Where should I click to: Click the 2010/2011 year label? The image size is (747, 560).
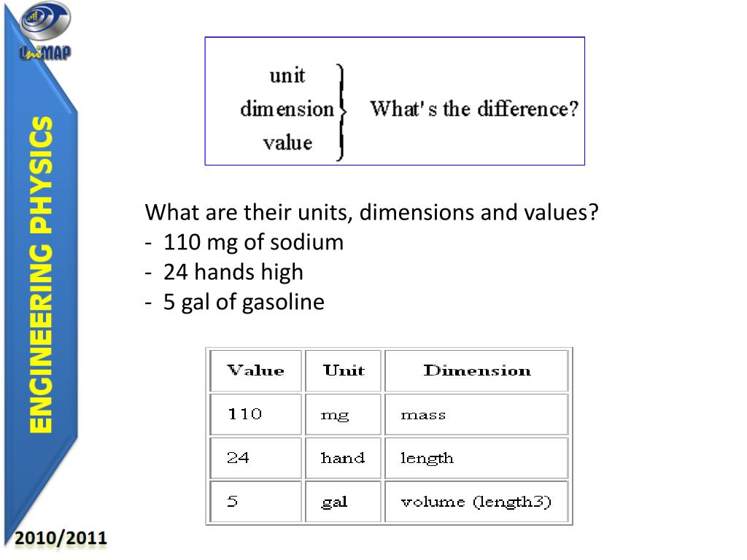point(61,539)
